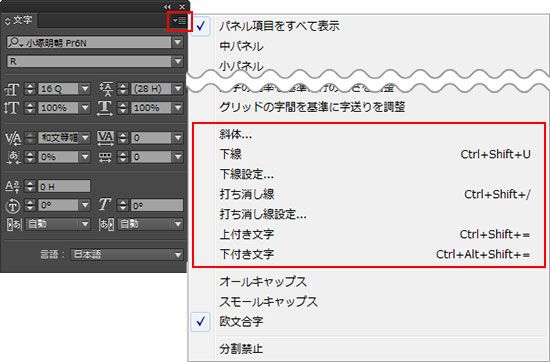This screenshot has height=362, width=550.
Task: Click the tsume character spacing icon
Action: [13, 157]
